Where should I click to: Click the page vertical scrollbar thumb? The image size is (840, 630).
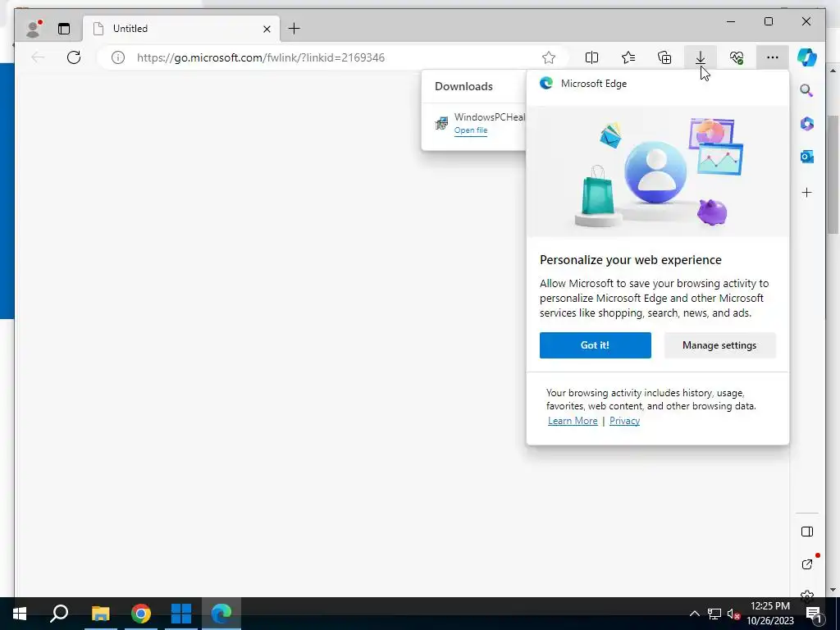833,174
